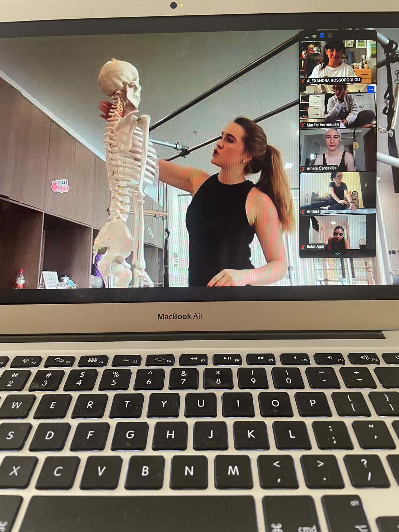
Task: Click the Marilie Vermeulen name label
Action: [323, 125]
